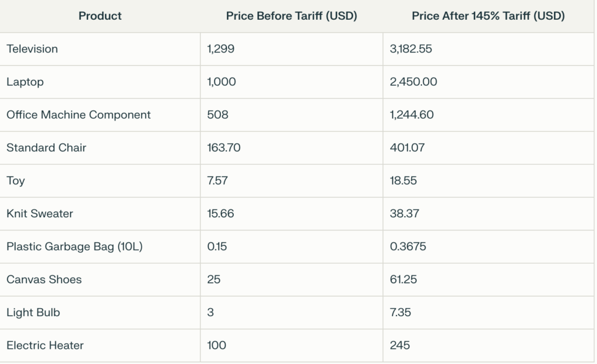
Task: Click Plastic Garbage Bag (10L) cell
Action: (x=75, y=246)
